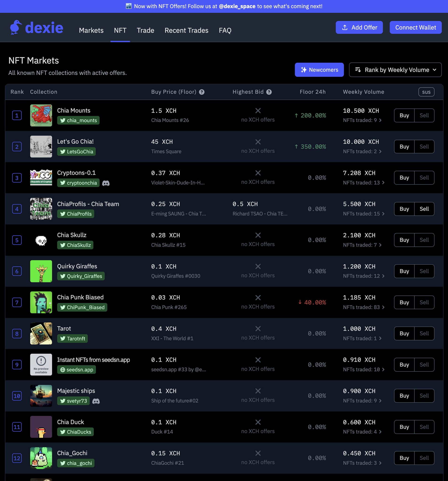Open the @dexie_space link in banner

tap(237, 6)
